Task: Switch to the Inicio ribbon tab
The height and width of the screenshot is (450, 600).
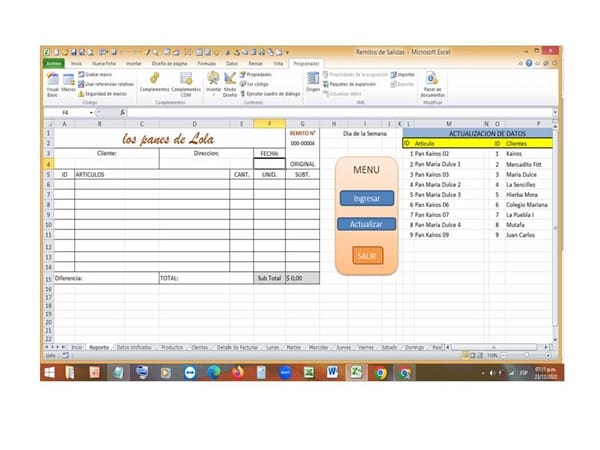Action: [77, 64]
